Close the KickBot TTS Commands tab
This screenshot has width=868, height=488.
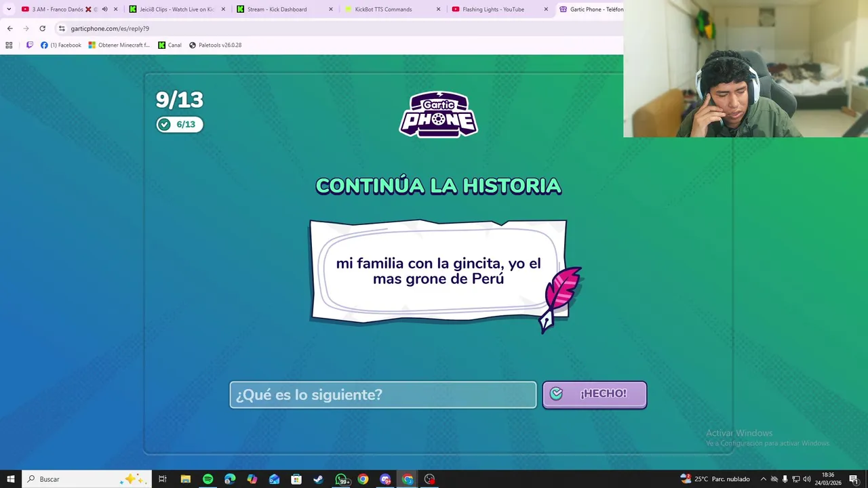[x=438, y=9]
